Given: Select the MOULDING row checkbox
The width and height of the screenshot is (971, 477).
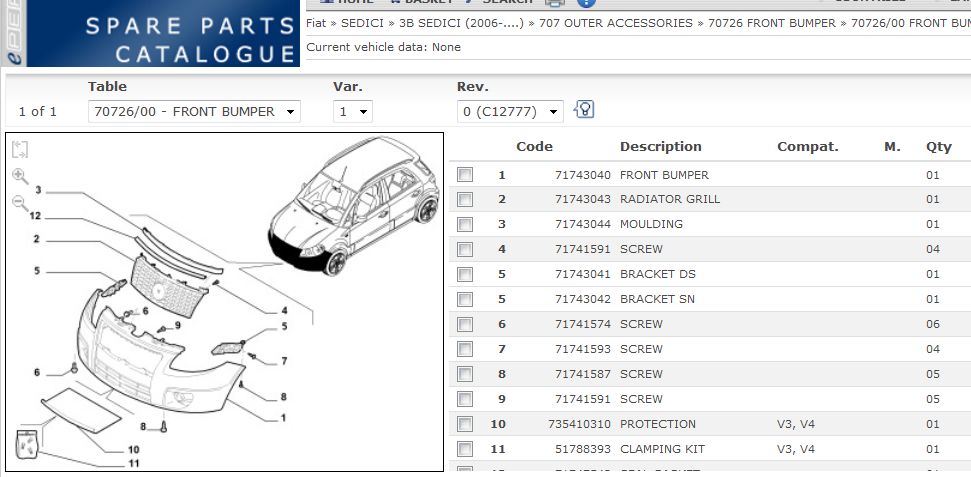Looking at the screenshot, I should coord(465,224).
